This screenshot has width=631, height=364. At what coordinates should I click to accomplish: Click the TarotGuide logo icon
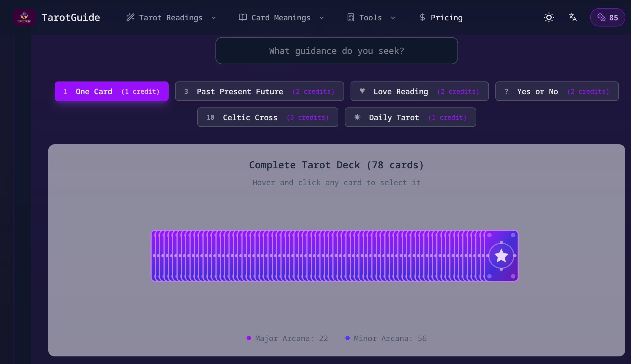click(24, 17)
